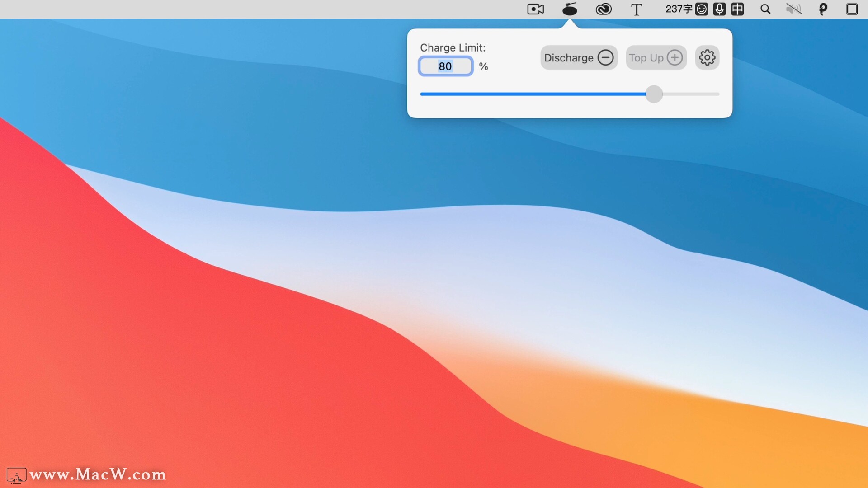Open the question-mark-shaped menu bar icon
This screenshot has height=488, width=868.
tap(823, 9)
